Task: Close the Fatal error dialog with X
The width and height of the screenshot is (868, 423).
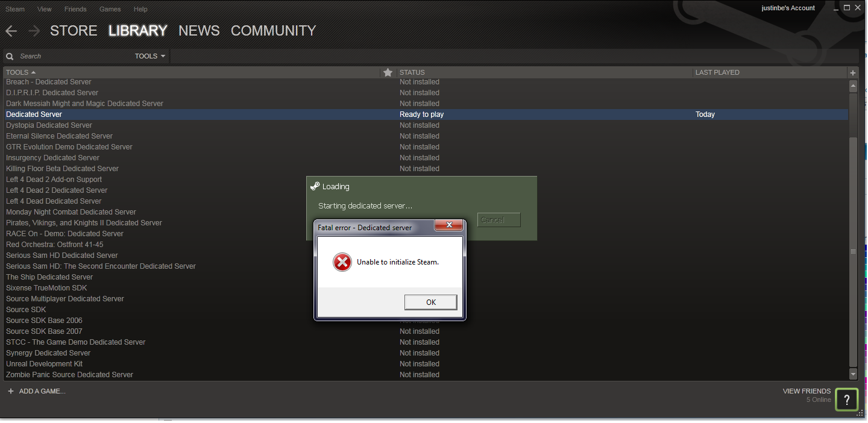Action: coord(448,225)
